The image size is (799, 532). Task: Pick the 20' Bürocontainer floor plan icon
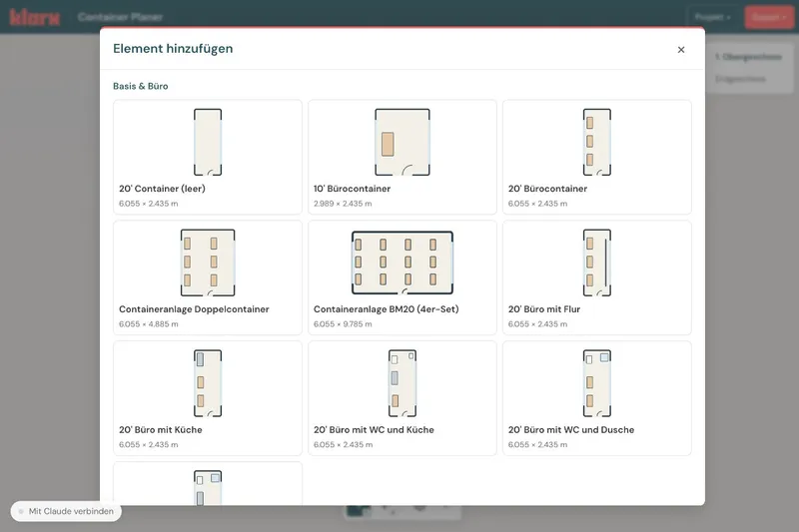597,142
